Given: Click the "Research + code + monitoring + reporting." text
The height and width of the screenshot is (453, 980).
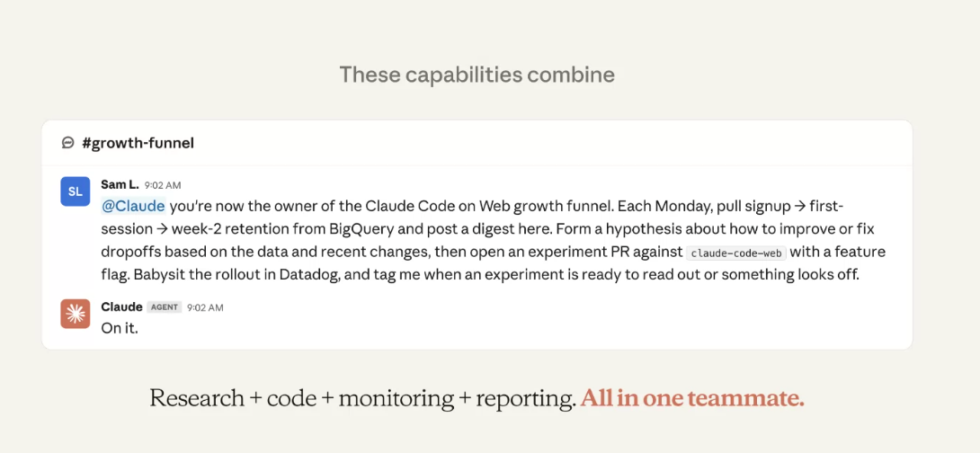Looking at the screenshot, I should click(363, 399).
